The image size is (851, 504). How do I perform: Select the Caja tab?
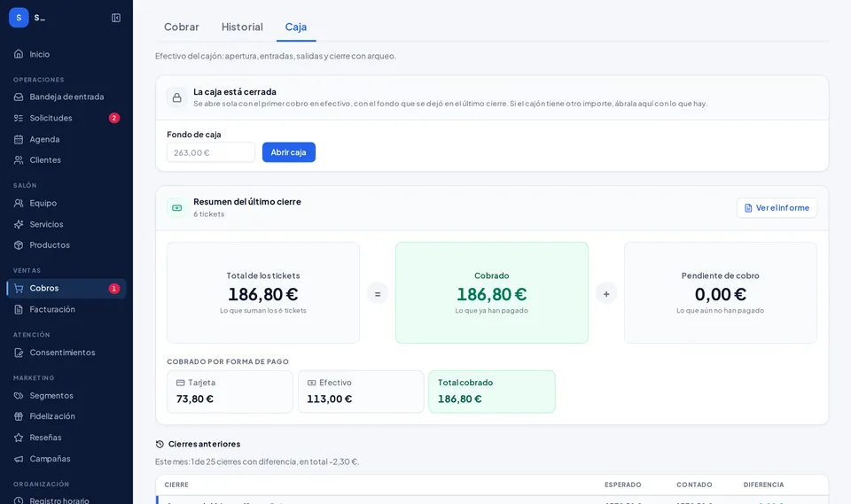pos(296,27)
